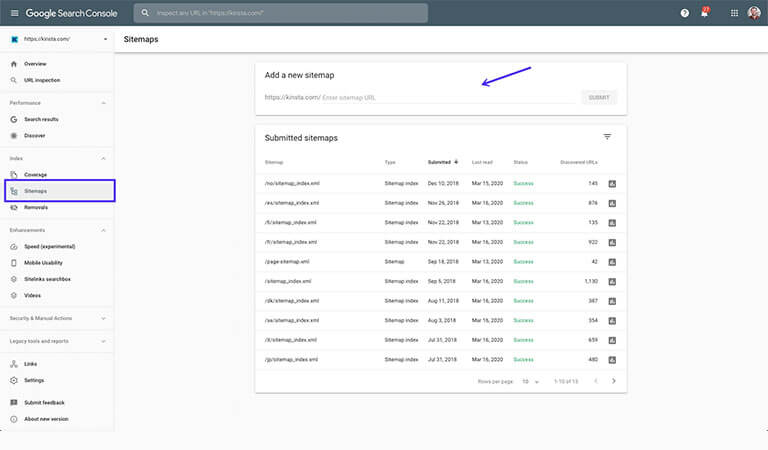Viewport: 768px width, 450px height.
Task: Click the Last read column header
Action: click(x=482, y=162)
